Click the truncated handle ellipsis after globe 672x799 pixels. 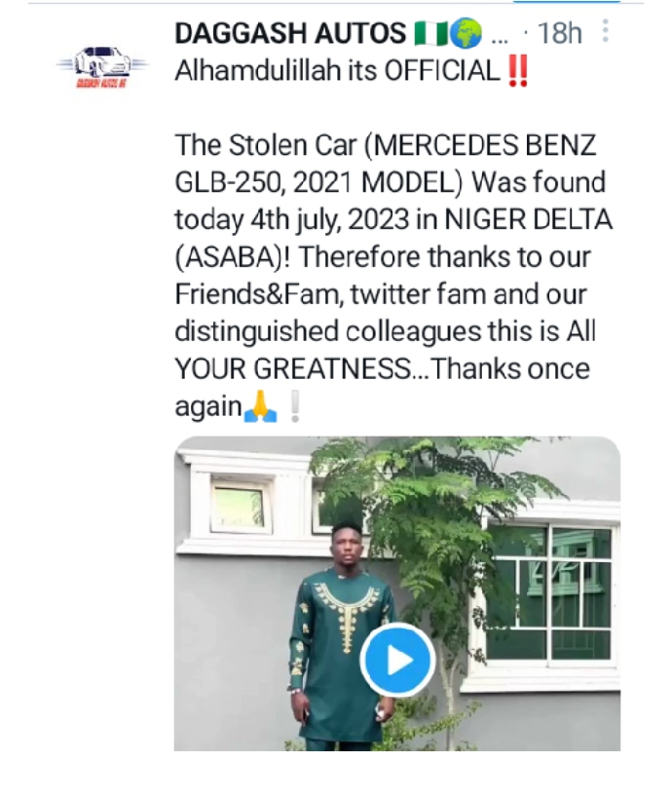500,35
